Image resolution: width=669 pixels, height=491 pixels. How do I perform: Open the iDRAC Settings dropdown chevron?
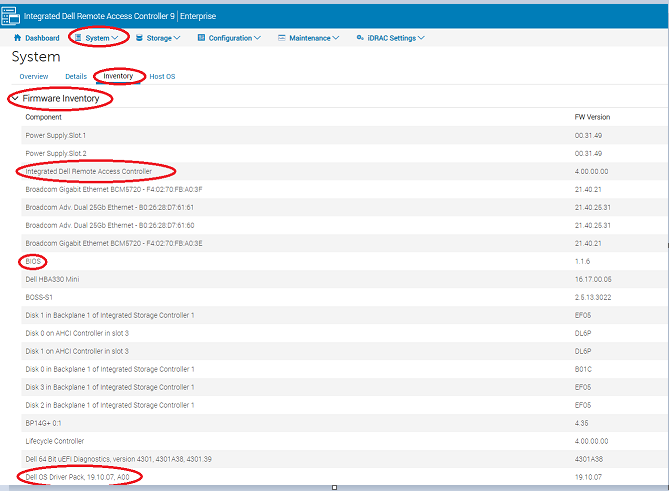pyautogui.click(x=421, y=38)
